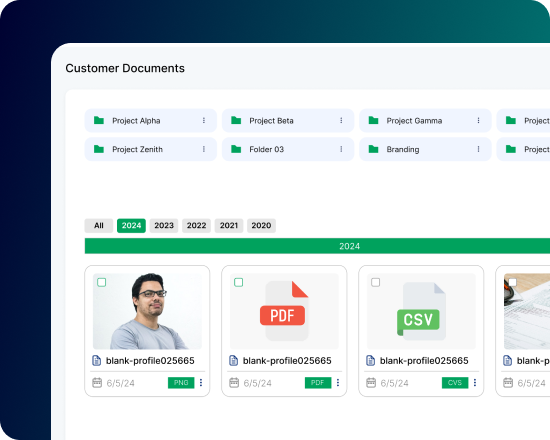Click the Branding folder name
Screen dimensions: 550x440
click(x=403, y=149)
